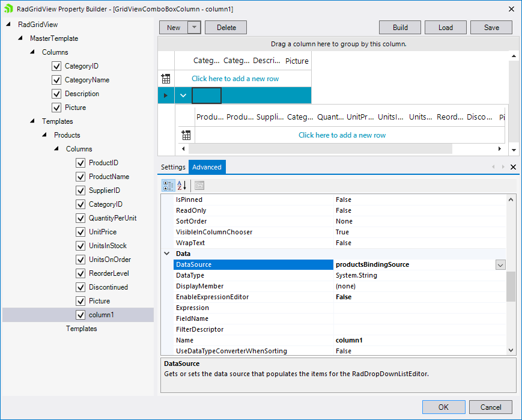This screenshot has height=420, width=522.
Task: Click the Name property value 'column1'
Action: coord(349,340)
